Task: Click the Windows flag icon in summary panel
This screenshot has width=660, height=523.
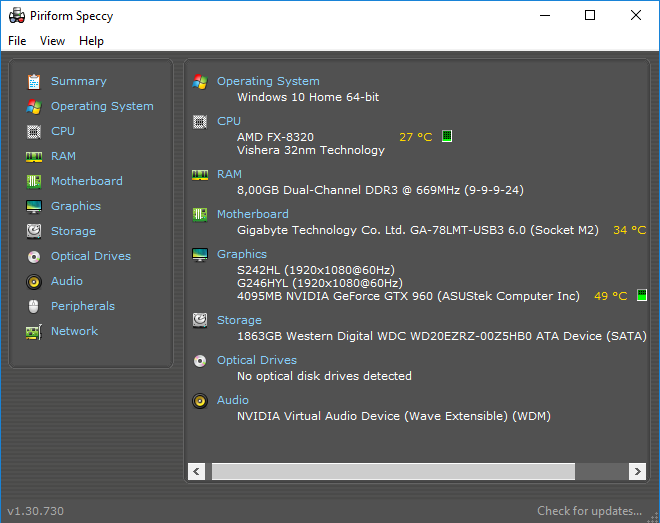Action: coord(200,82)
